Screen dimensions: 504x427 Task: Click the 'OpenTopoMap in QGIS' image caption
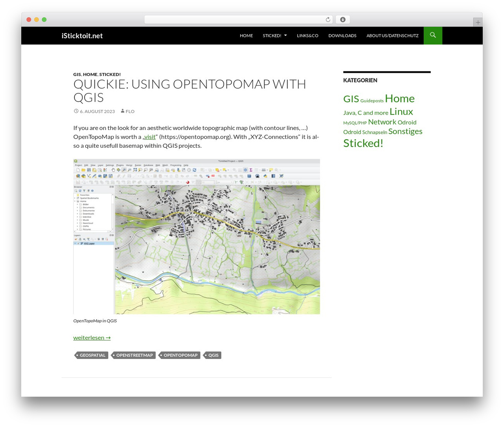(x=95, y=321)
